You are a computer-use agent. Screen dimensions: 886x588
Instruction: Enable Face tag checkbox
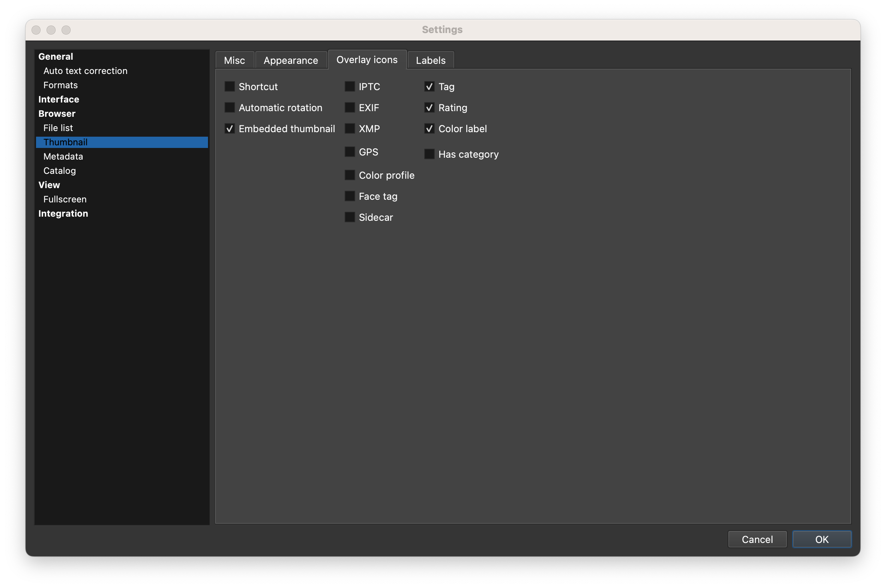tap(350, 196)
